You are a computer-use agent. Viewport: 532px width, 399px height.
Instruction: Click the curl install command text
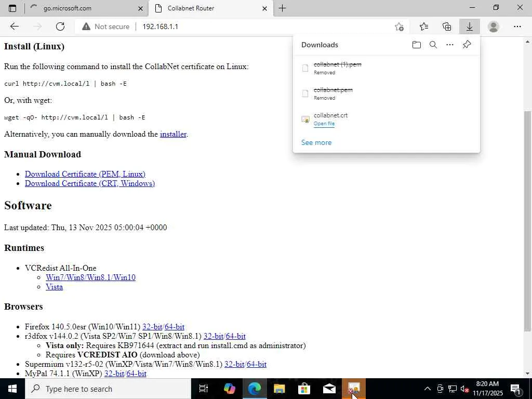point(65,84)
